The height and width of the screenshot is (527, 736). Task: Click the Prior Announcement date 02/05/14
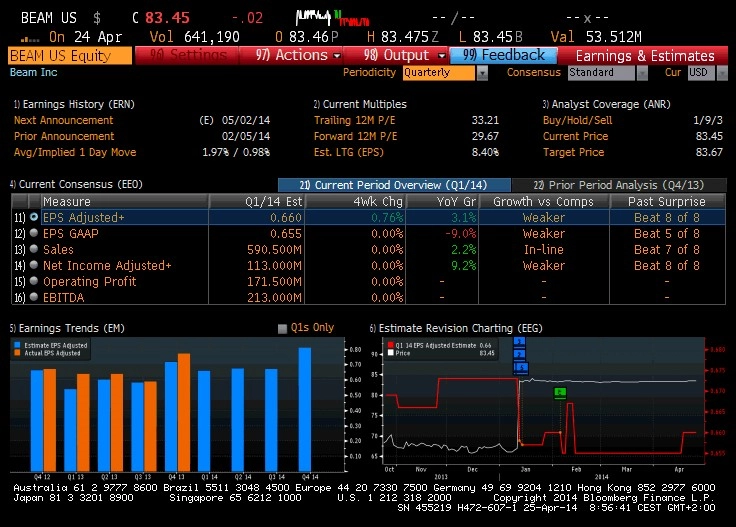(x=246, y=136)
